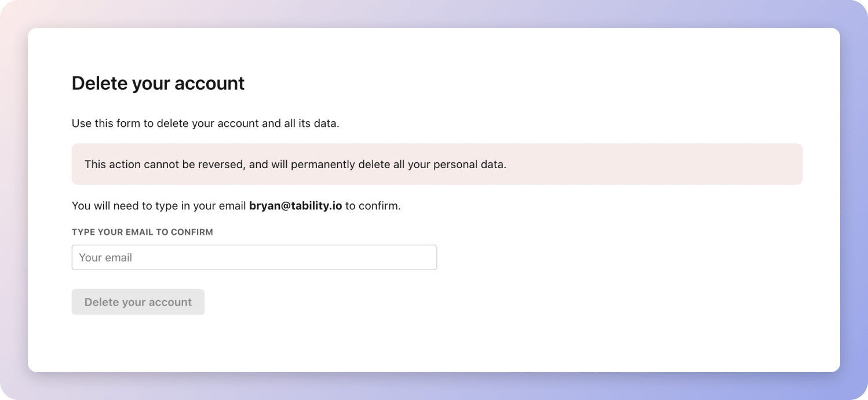Image resolution: width=868 pixels, height=400 pixels.
Task: Select the "TYPE YOUR EMAIL TO CONFIRM" label
Action: point(142,232)
